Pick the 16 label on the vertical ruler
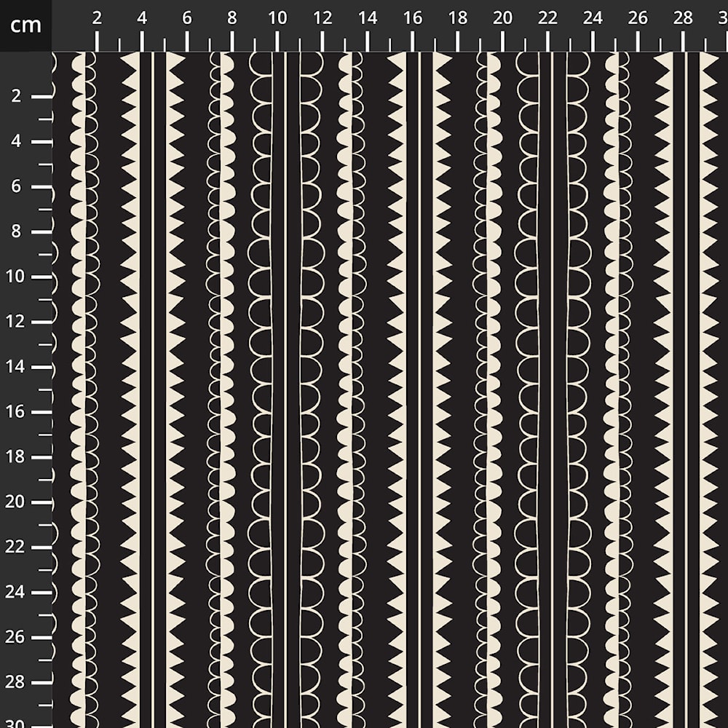The height and width of the screenshot is (728, 728). click(x=15, y=411)
